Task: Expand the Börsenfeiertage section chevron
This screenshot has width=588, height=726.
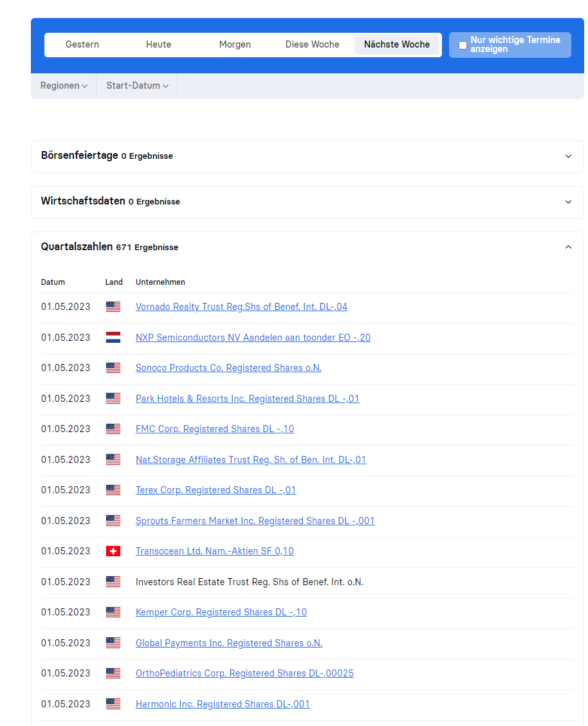Action: 568,156
